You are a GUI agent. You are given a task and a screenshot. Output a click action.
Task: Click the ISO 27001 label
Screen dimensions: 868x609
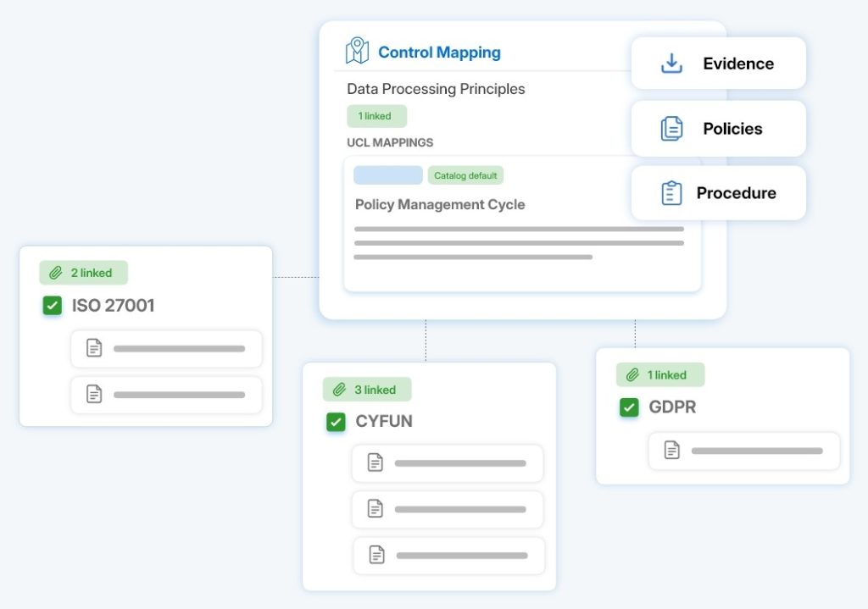click(x=113, y=305)
